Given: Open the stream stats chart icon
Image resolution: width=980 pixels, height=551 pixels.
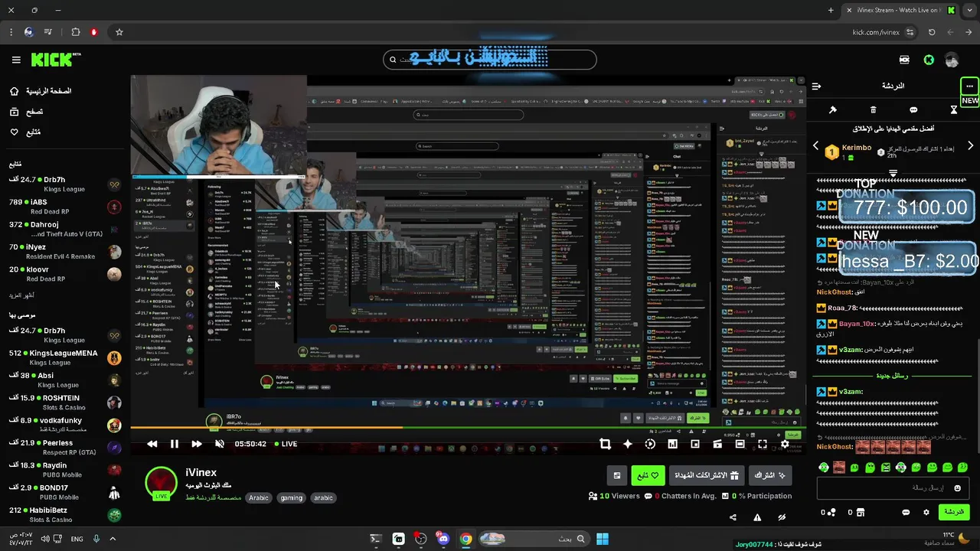Looking at the screenshot, I should pos(672,444).
